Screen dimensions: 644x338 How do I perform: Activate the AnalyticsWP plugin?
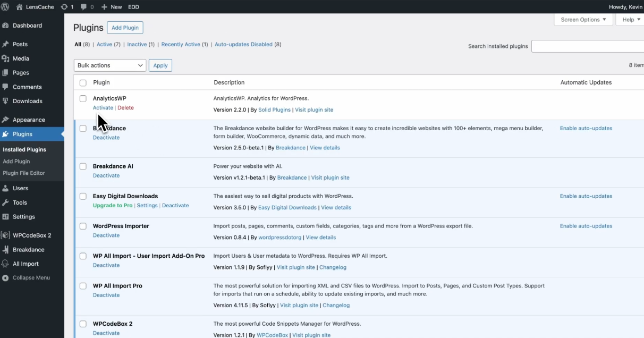[103, 108]
